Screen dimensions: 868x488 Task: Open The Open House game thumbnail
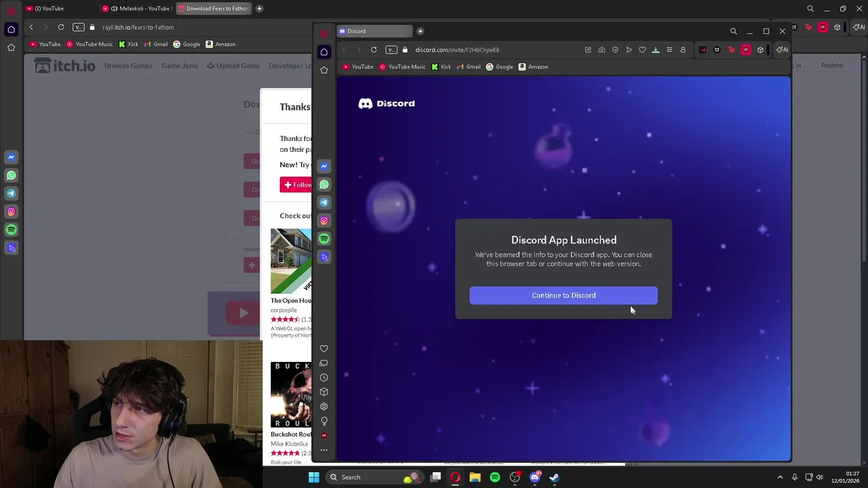(291, 261)
